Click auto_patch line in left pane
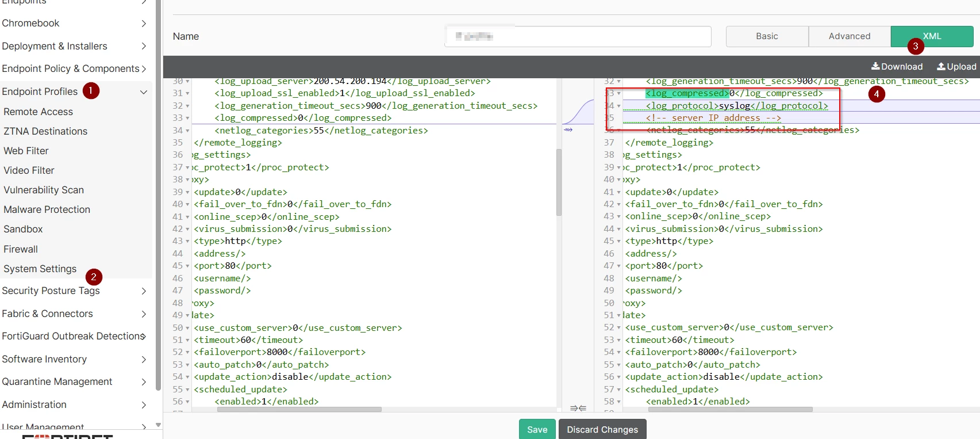Viewport: 980px width, 439px height. click(262, 365)
